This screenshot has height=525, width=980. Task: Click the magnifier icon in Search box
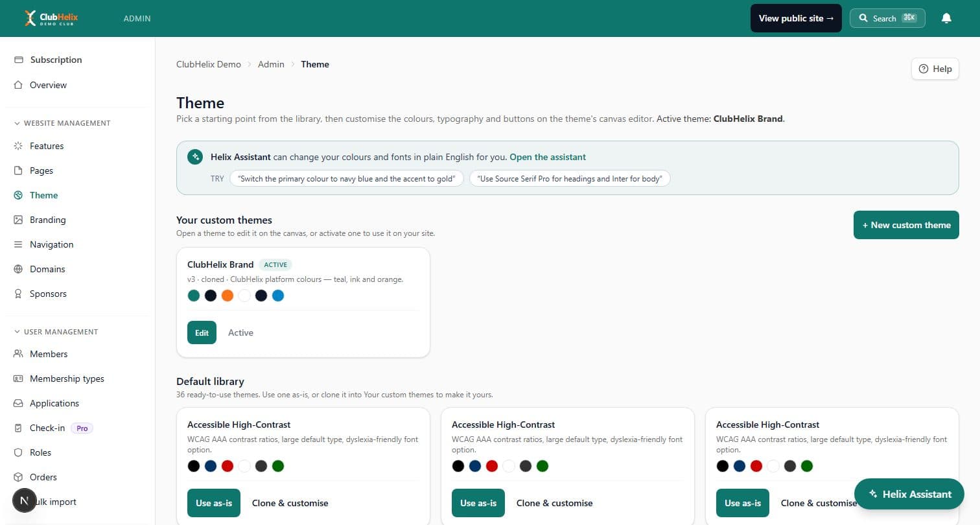(863, 18)
